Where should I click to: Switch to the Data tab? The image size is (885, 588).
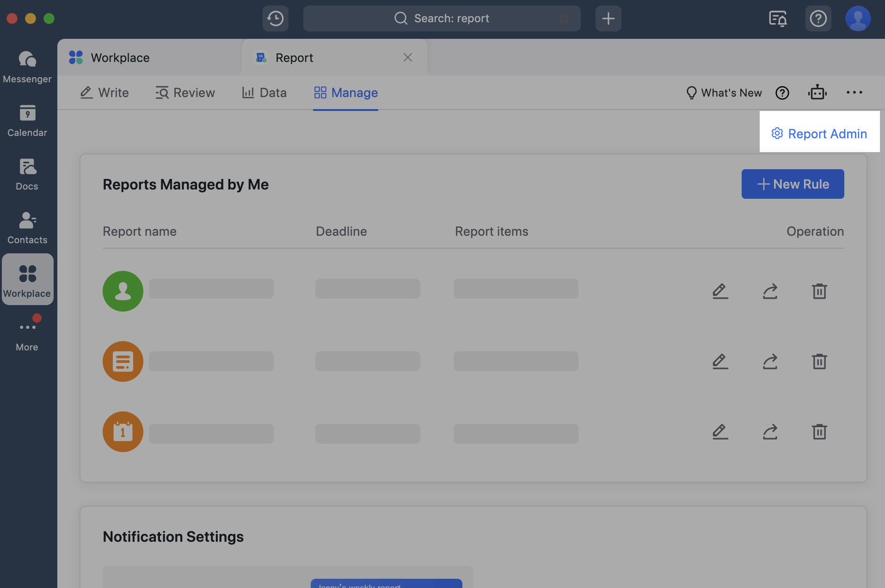(x=264, y=92)
